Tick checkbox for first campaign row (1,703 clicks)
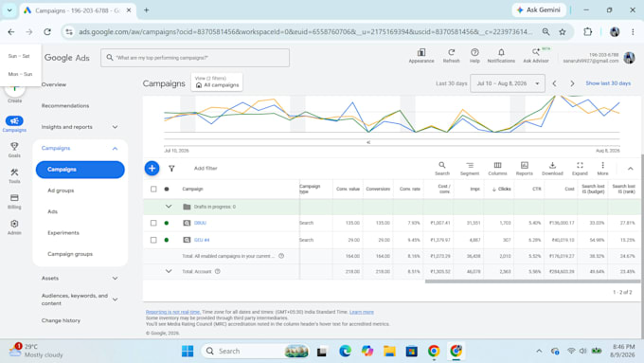Viewport: 644px width, 363px height. [153, 223]
